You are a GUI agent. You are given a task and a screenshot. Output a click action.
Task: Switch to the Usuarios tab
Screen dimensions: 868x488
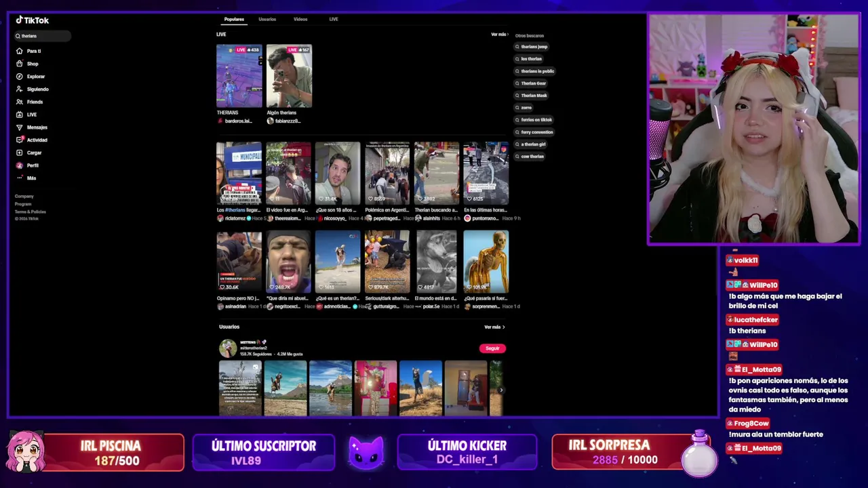(x=267, y=19)
